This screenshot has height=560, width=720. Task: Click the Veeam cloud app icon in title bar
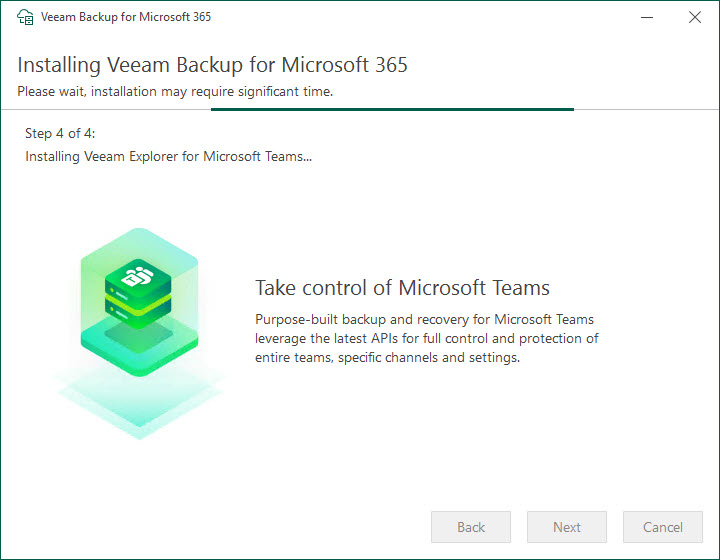coord(25,17)
